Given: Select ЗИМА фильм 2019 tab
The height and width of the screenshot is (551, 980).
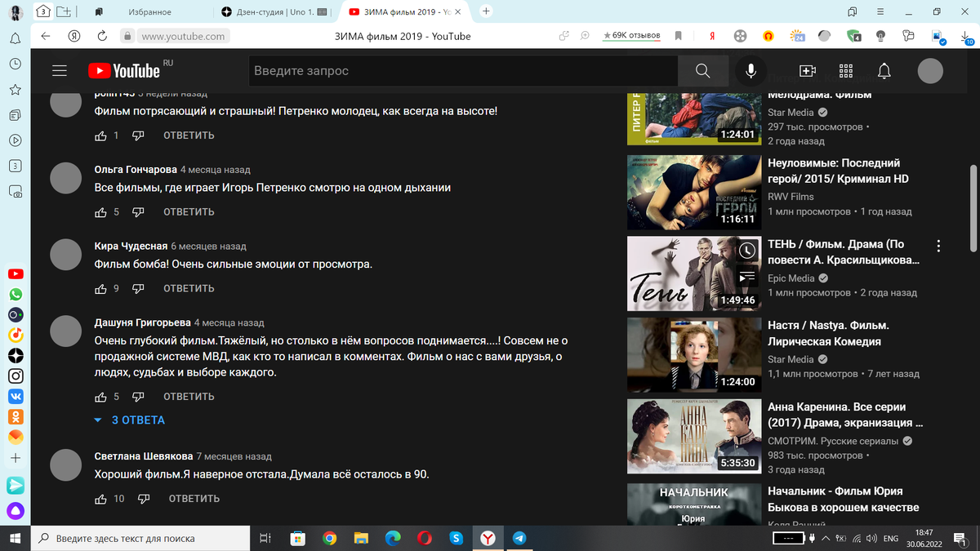Looking at the screenshot, I should click(405, 11).
